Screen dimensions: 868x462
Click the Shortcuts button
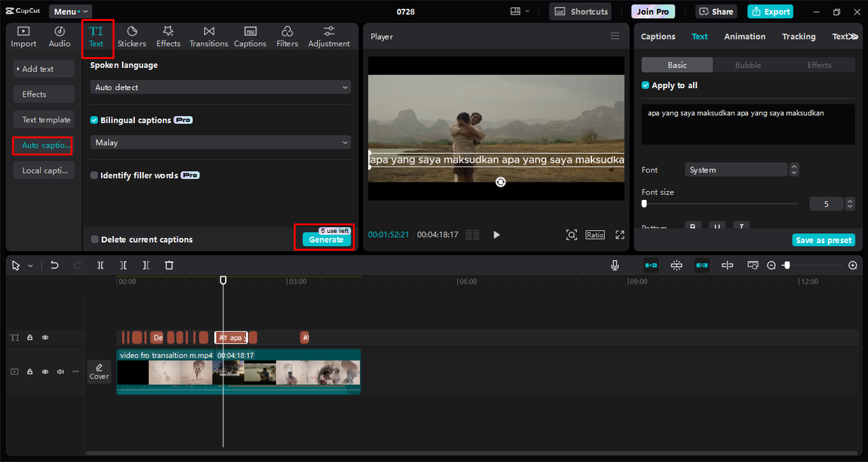tap(580, 12)
